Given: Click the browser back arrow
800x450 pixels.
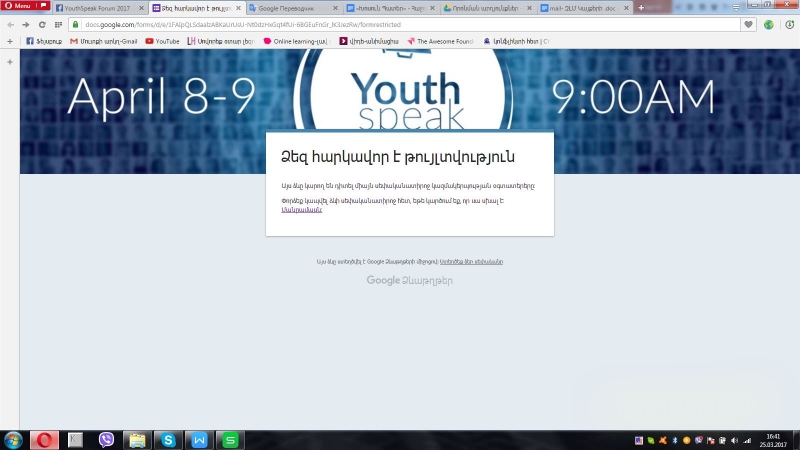Looking at the screenshot, I should tap(10, 24).
